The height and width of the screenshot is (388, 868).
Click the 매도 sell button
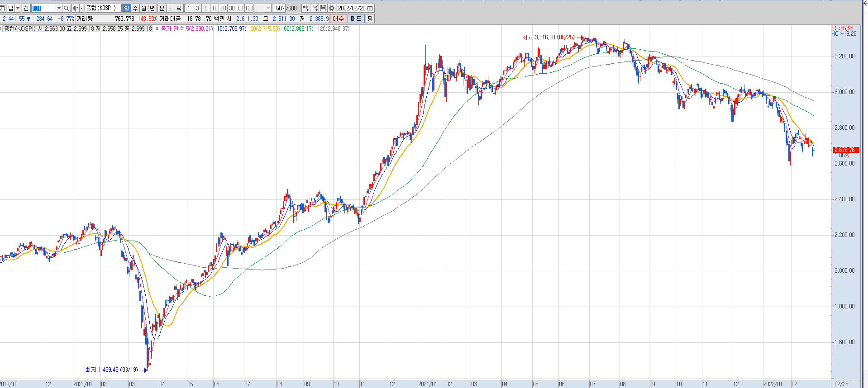[356, 19]
